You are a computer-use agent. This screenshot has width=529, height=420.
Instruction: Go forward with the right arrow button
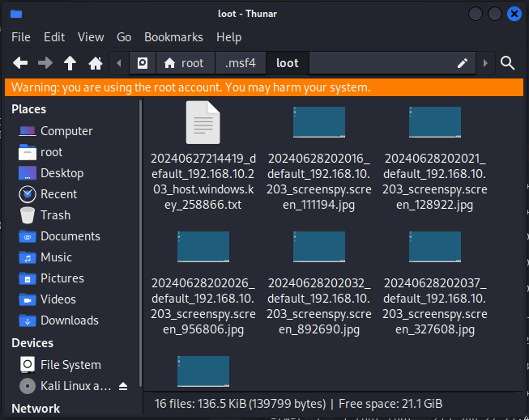point(45,63)
